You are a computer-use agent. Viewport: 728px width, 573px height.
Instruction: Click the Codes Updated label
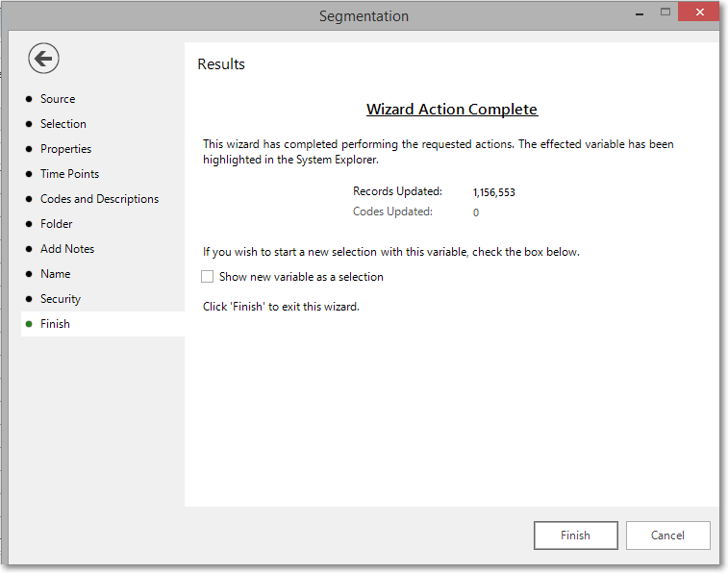(392, 212)
